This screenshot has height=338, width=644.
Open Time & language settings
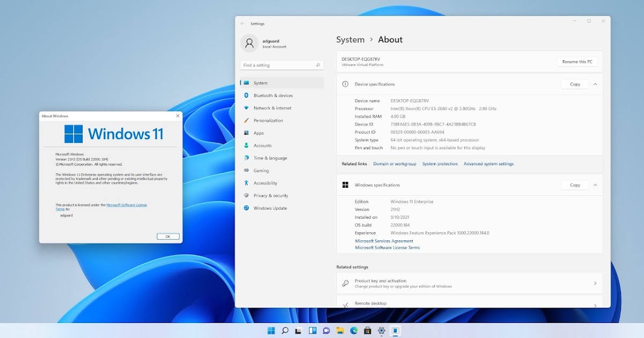point(282,158)
